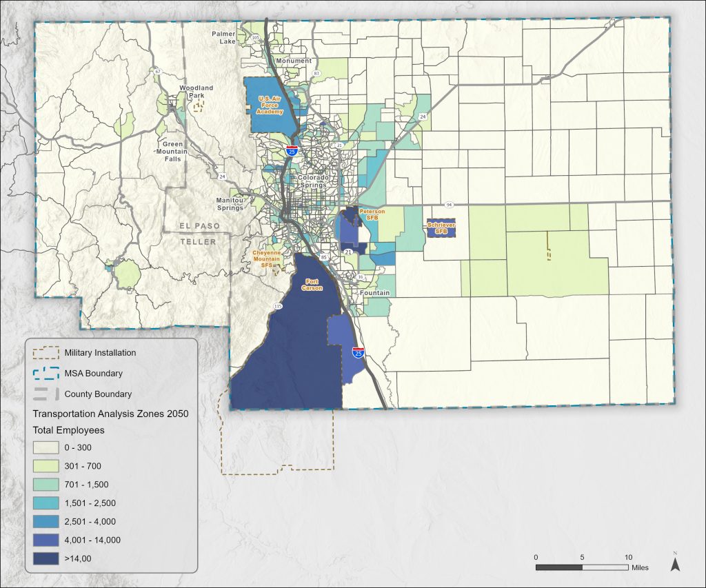Image resolution: width=706 pixels, height=588 pixels.
Task: Click the Peterson SFB label
Action: (372, 214)
